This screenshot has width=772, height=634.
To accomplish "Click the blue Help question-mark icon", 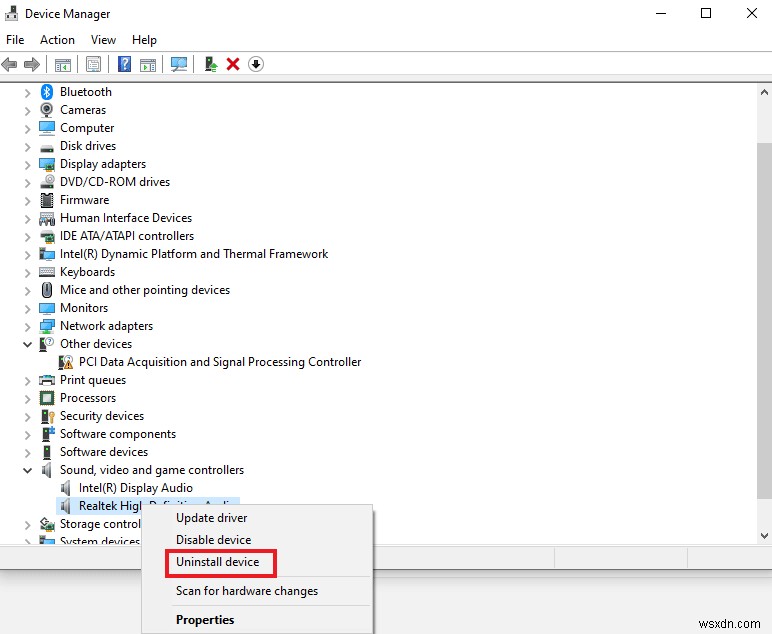I will tap(125, 64).
